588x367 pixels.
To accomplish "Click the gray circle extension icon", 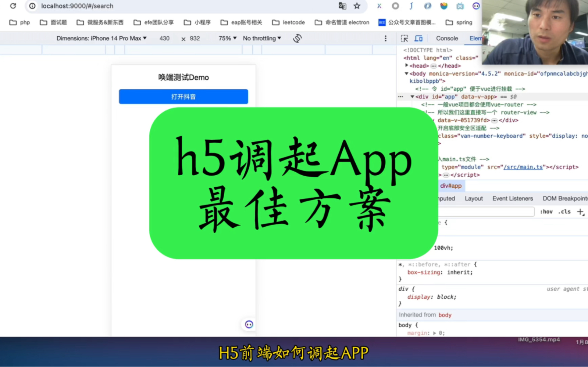I will tap(395, 6).
